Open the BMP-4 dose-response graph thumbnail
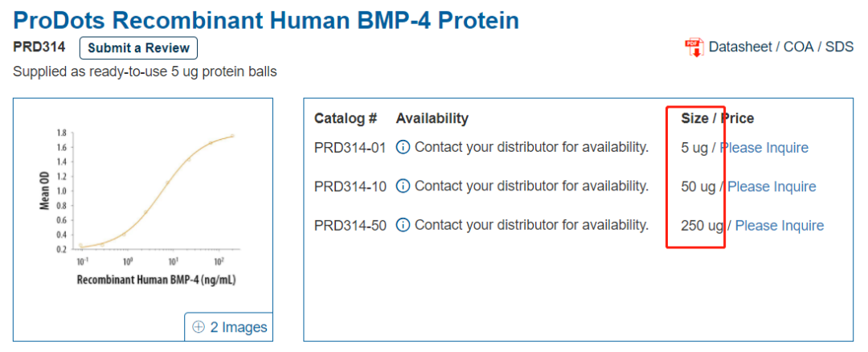The height and width of the screenshot is (352, 868). pos(143,205)
